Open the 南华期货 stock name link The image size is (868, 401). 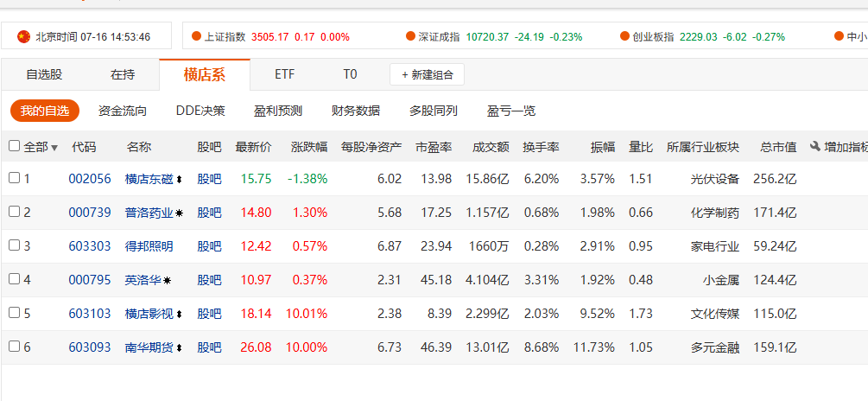(149, 347)
